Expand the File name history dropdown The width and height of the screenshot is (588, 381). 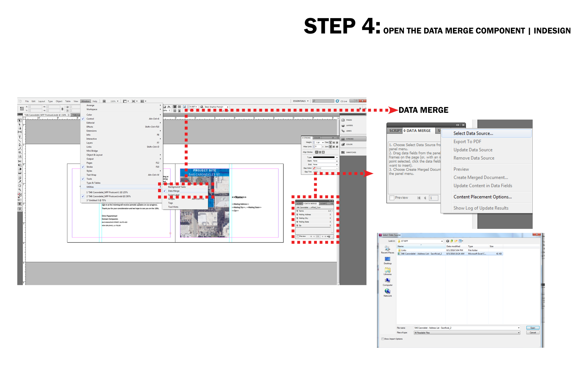tap(519, 328)
